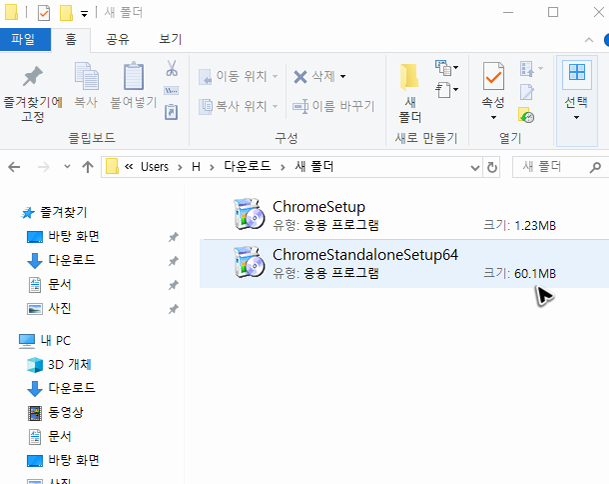Switch to the 공유 share tab
The image size is (609, 484).
pyautogui.click(x=118, y=39)
